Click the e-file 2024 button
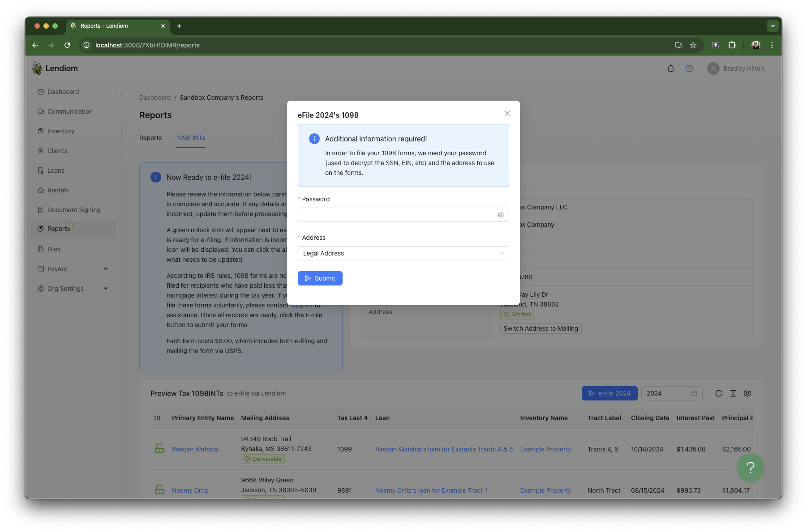The width and height of the screenshot is (807, 532). 609,393
